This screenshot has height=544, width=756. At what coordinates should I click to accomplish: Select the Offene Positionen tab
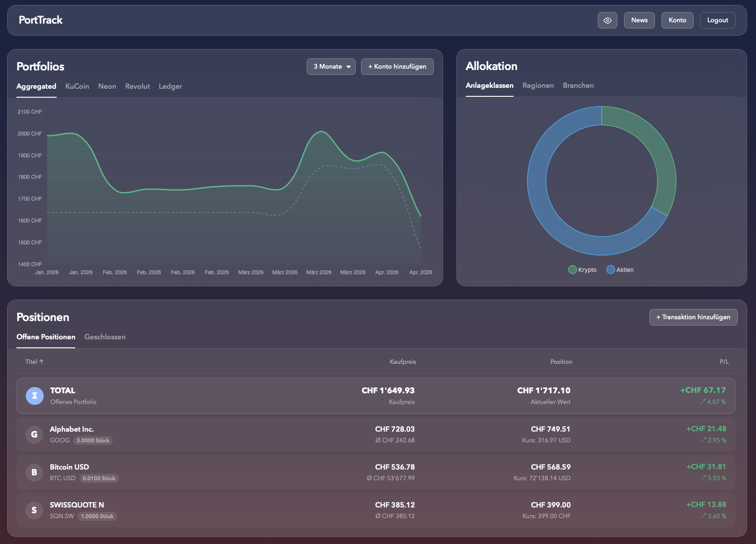(46, 337)
